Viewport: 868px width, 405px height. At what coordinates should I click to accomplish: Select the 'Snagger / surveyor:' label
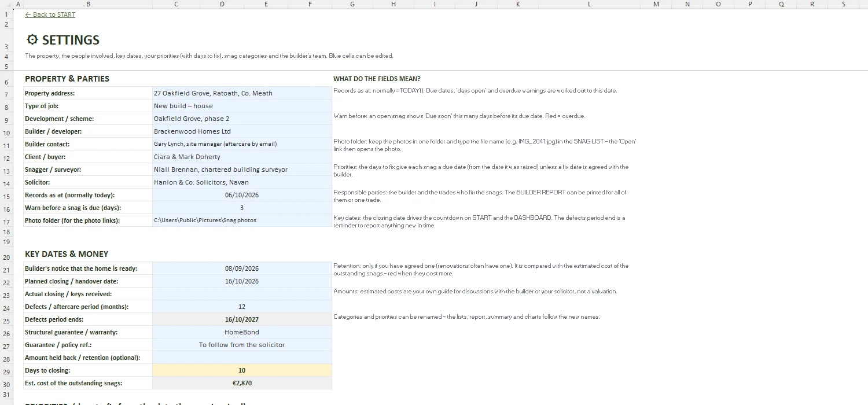pos(88,170)
